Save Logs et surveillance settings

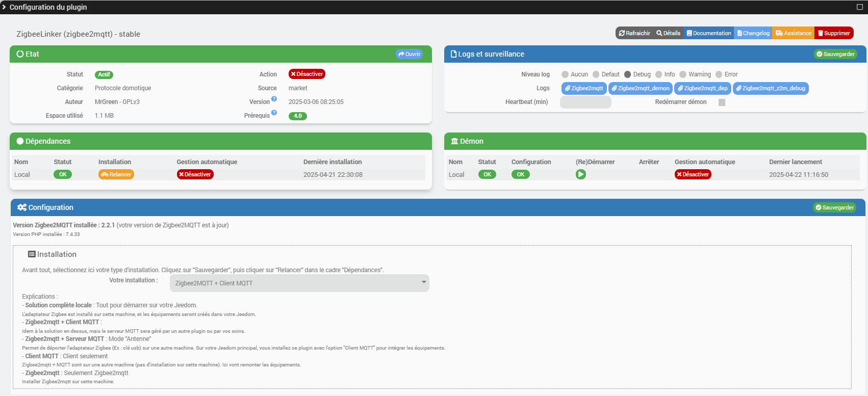835,54
